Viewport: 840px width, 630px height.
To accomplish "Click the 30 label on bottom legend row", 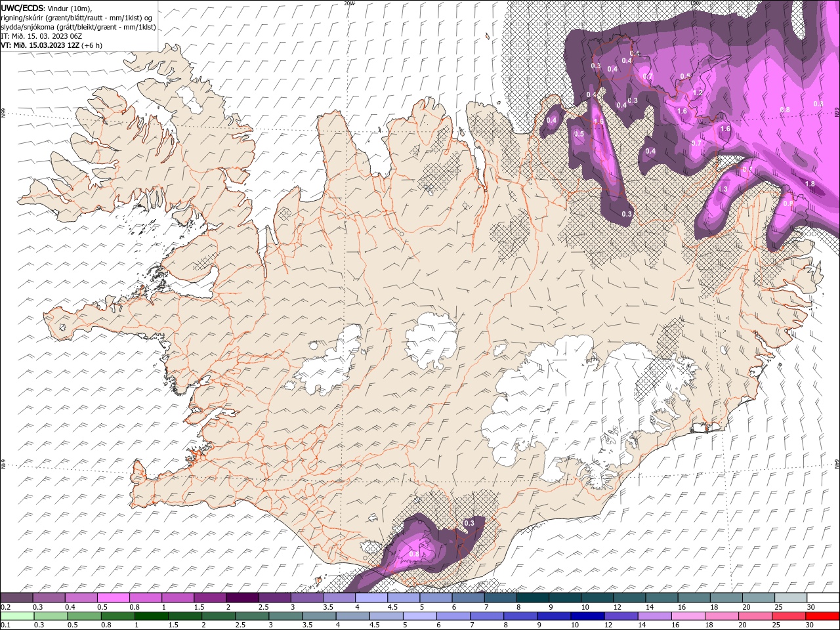I will 810,625.
